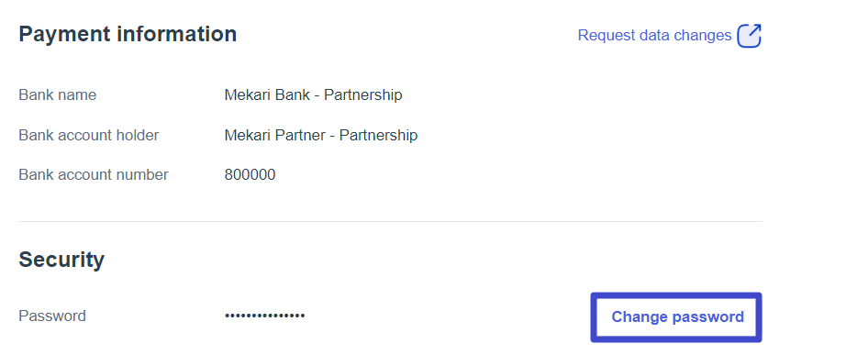Click the words Mekari Partner in account holder
Image resolution: width=868 pixels, height=355 pixels.
click(277, 135)
